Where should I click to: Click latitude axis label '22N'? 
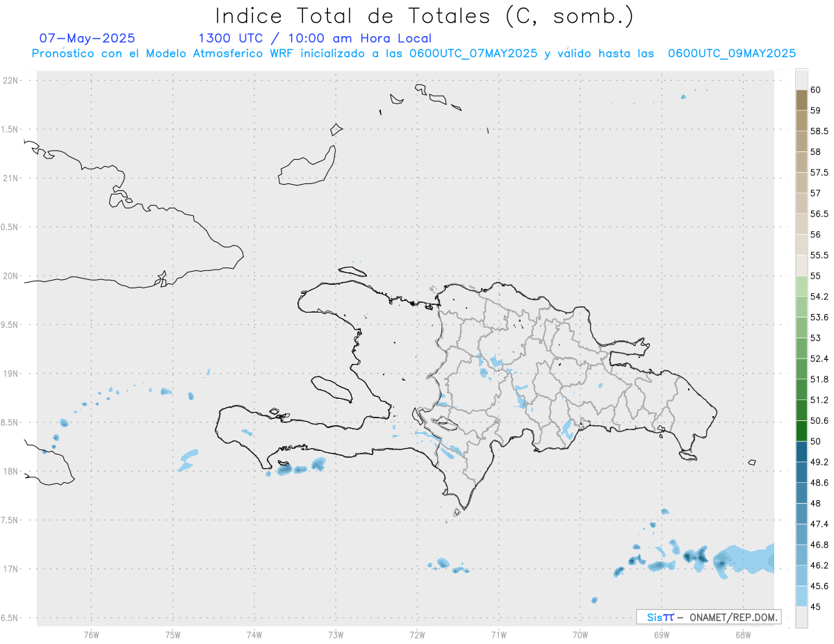coord(12,81)
